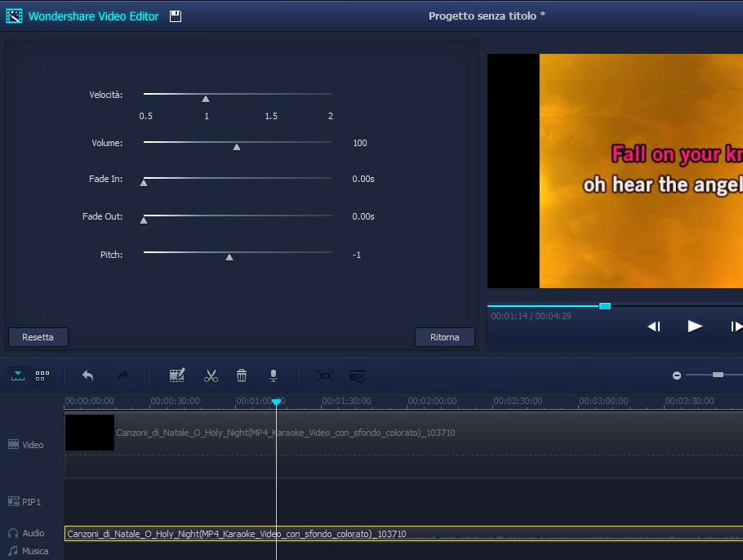Click the Audio track label

coord(33,533)
